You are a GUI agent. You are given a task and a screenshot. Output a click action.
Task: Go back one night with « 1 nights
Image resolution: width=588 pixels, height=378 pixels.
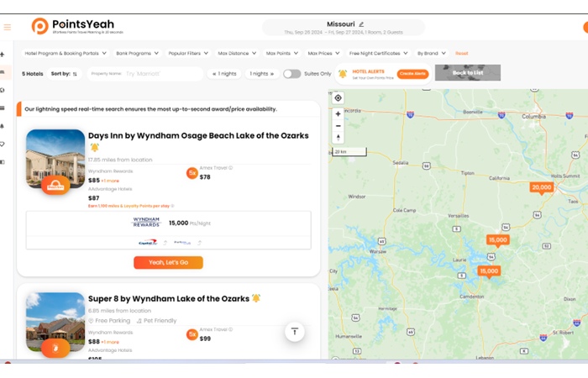pos(224,74)
